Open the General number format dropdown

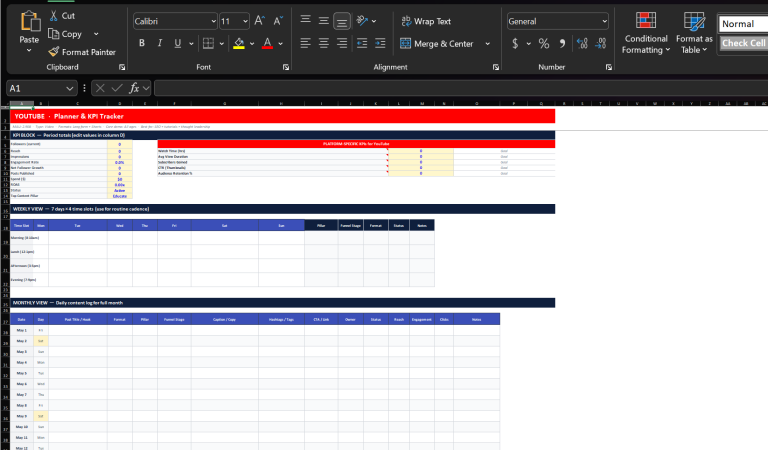pos(604,22)
